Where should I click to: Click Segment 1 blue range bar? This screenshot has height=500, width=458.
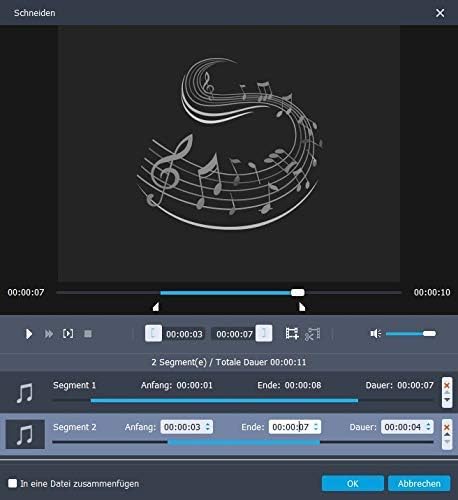click(224, 401)
